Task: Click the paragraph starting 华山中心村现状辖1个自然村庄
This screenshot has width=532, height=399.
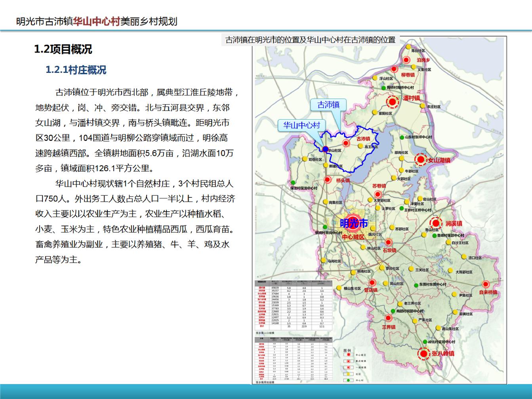Action: click(x=135, y=221)
